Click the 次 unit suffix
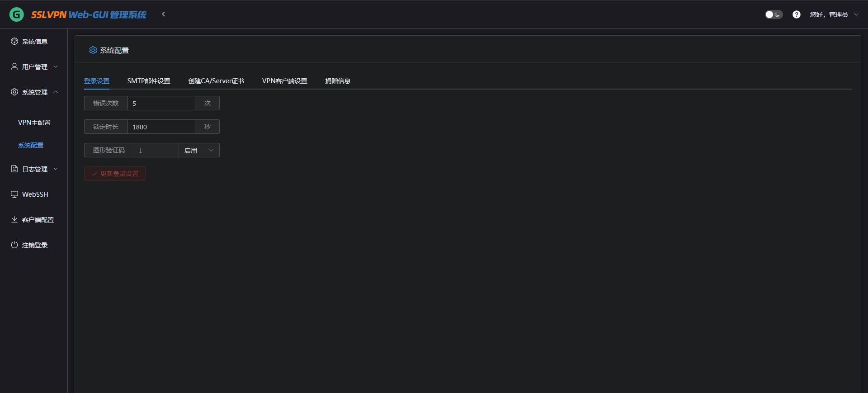 click(208, 103)
